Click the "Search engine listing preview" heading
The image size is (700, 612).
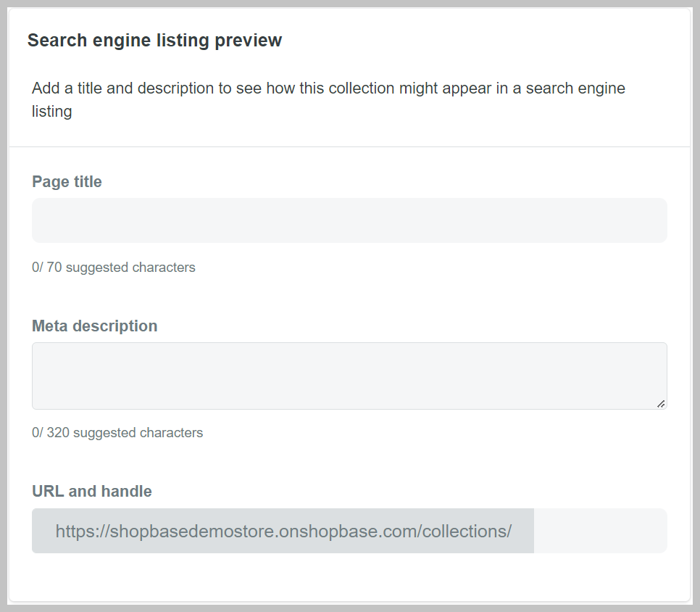pos(154,41)
